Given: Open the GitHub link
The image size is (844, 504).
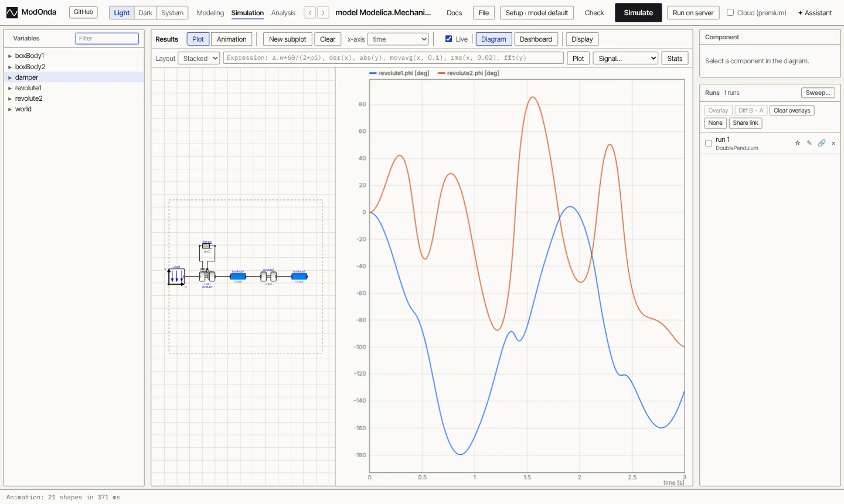Looking at the screenshot, I should 83,12.
